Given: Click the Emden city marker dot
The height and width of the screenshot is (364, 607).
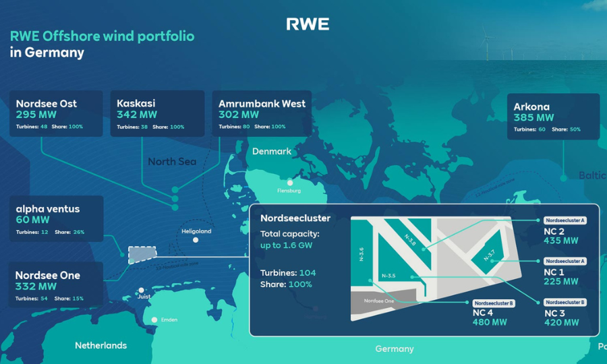Looking at the screenshot, I should pyautogui.click(x=154, y=320).
